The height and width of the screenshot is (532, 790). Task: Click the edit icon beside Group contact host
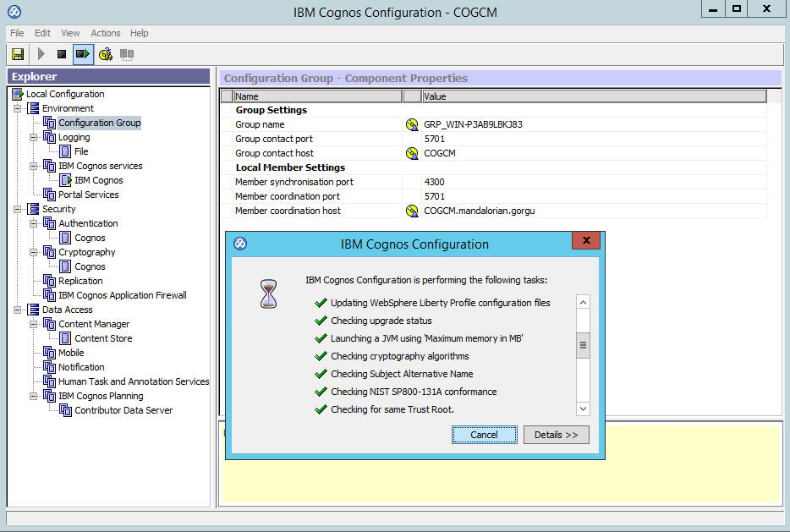(x=412, y=153)
